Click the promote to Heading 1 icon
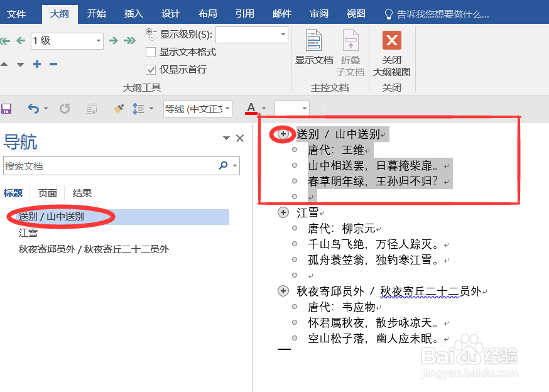This screenshot has width=549, height=392. [x=6, y=40]
